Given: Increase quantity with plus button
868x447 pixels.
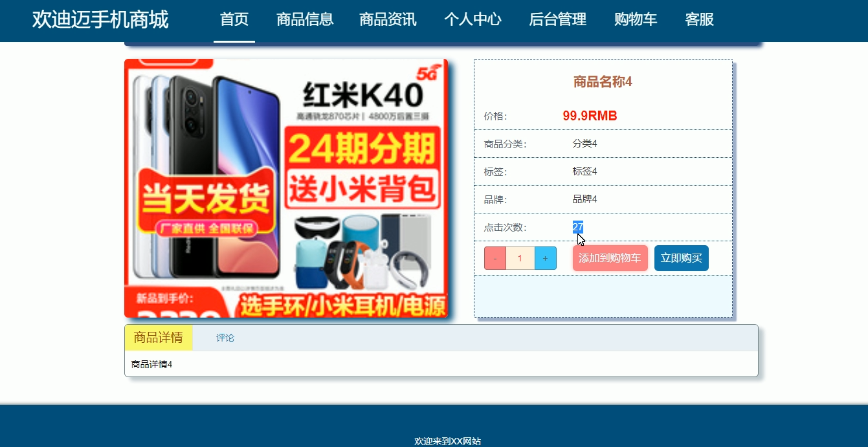Looking at the screenshot, I should (x=545, y=258).
